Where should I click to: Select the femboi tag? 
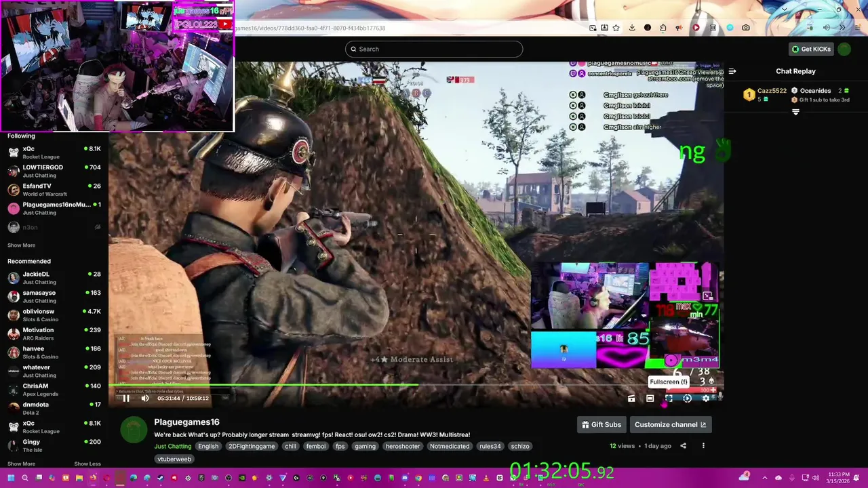tap(316, 446)
